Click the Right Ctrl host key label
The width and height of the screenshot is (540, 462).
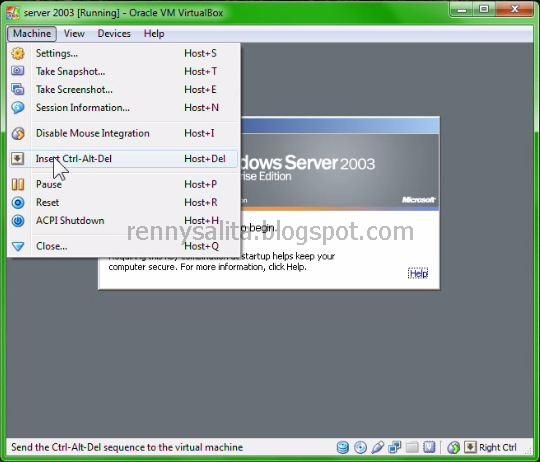pyautogui.click(x=498, y=448)
